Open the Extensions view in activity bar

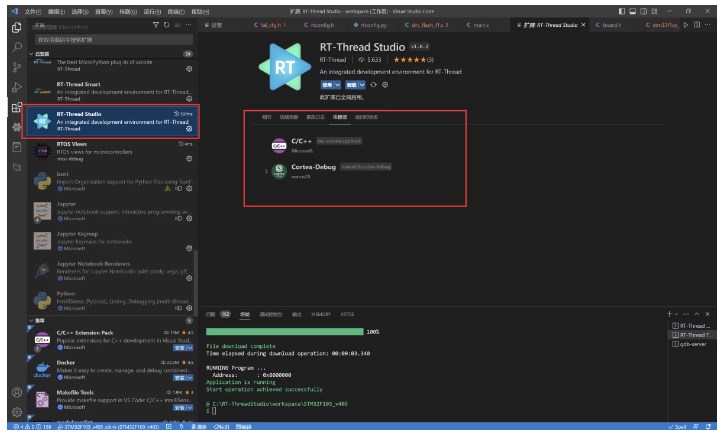pos(17,108)
